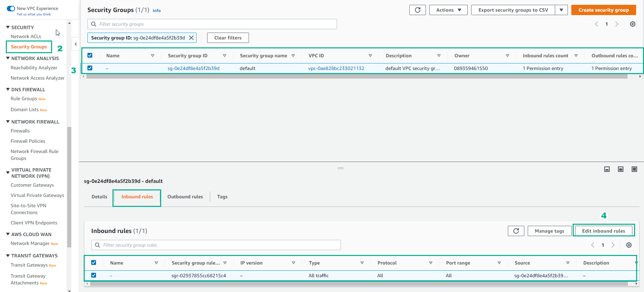Switch to the Inbound rules tab
Viewport: 644px width, 292px height.
(137, 197)
